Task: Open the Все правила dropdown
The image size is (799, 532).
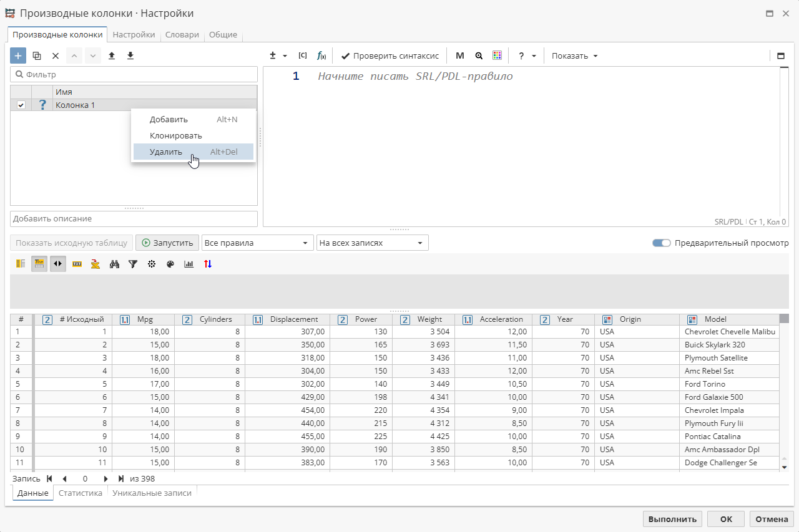Action: tap(257, 243)
